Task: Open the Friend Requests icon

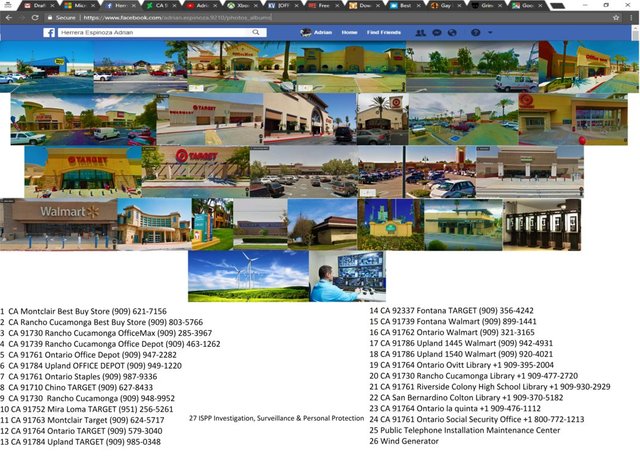Action: pos(420,33)
